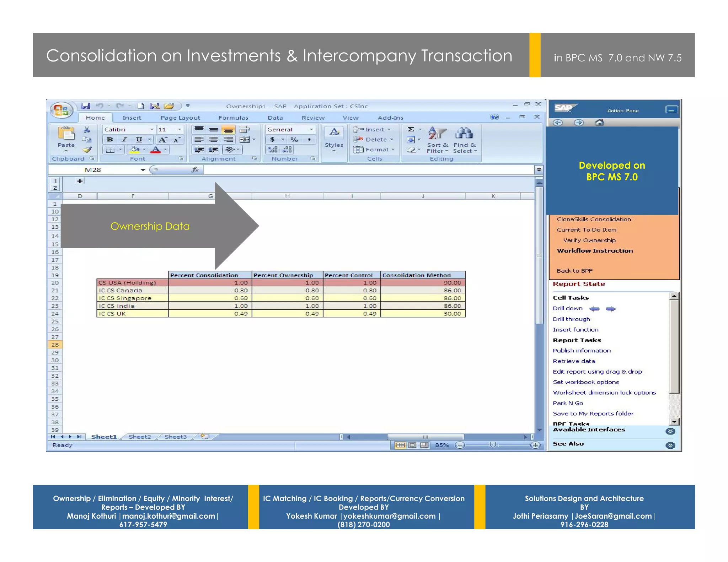728x562 pixels.
Task: Insert function with fx icon
Action: click(x=195, y=170)
